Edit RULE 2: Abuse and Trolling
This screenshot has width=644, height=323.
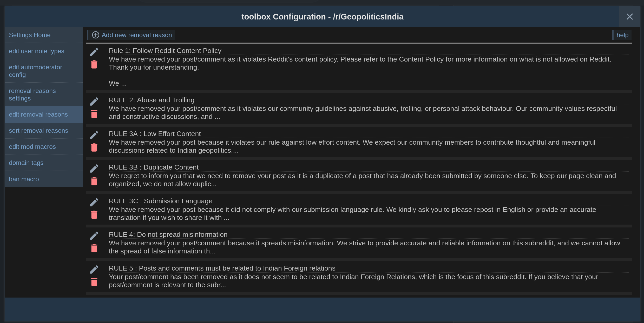[94, 101]
